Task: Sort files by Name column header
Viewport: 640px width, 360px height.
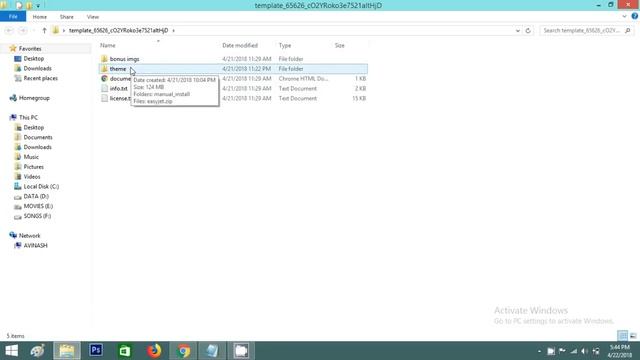Action: 108,45
